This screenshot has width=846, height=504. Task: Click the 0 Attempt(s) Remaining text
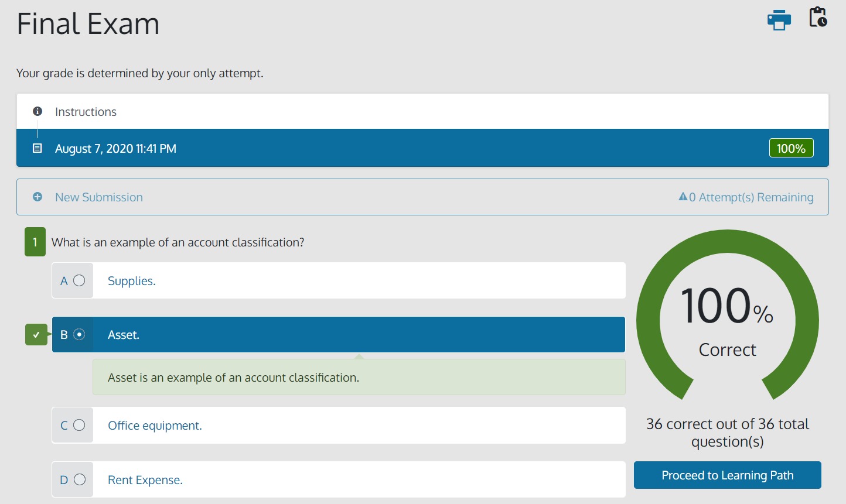tap(751, 197)
